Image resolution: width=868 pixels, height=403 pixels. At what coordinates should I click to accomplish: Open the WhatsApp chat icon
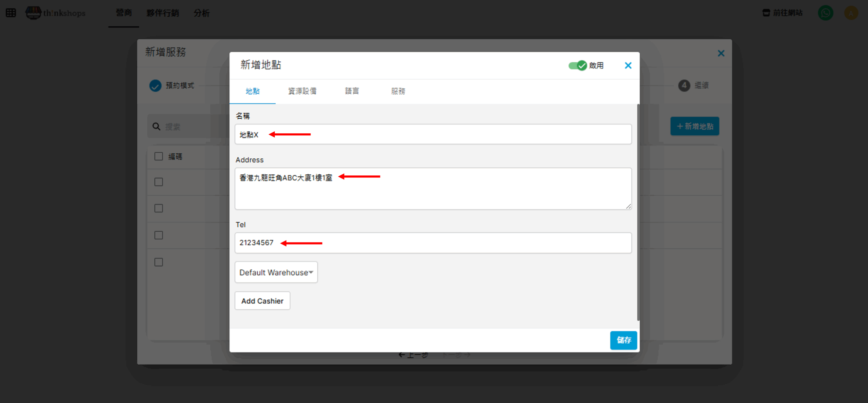[825, 13]
